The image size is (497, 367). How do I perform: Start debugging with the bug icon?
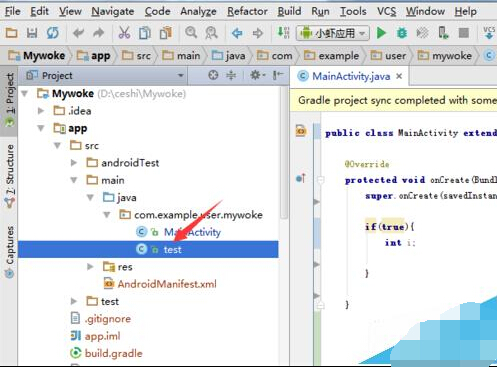[402, 33]
